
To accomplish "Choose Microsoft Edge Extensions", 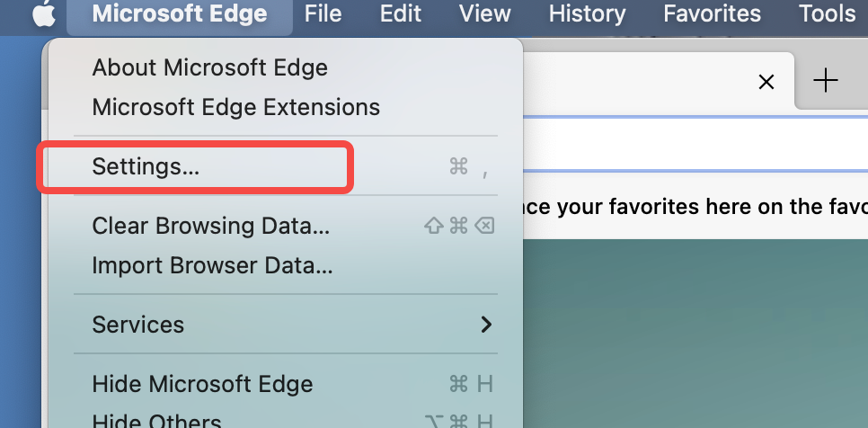I will tap(235, 107).
